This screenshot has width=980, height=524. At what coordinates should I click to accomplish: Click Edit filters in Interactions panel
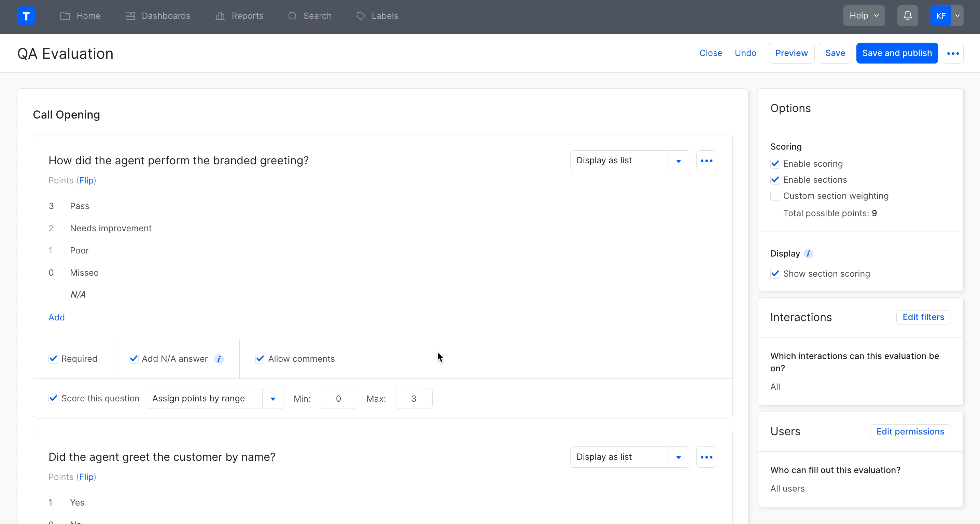click(923, 317)
